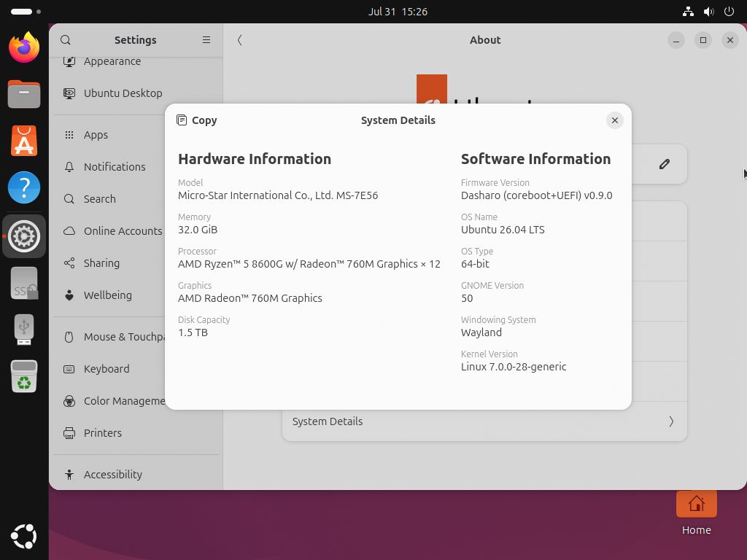The width and height of the screenshot is (747, 560).
Task: Open Color Management settings
Action: [136, 401]
